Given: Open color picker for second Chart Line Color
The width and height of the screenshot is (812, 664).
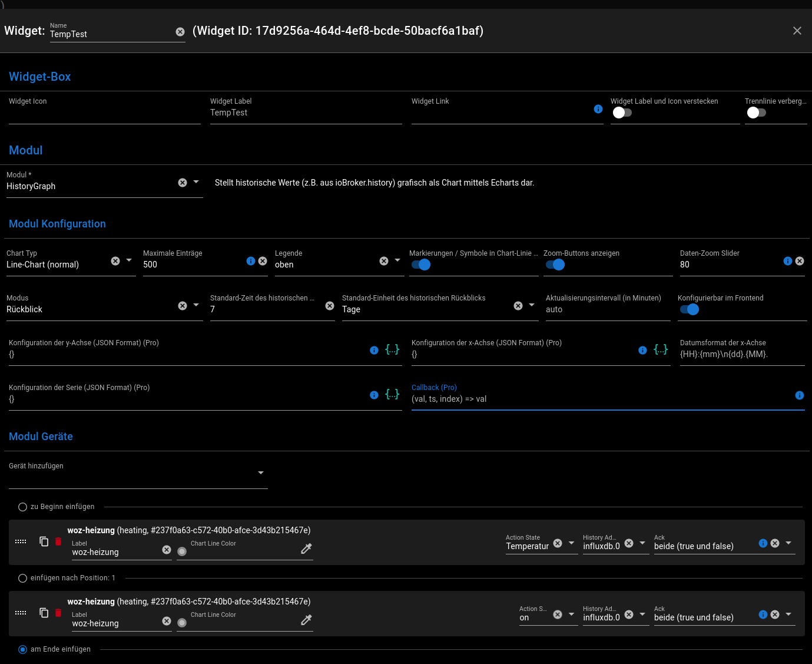Looking at the screenshot, I should point(306,620).
